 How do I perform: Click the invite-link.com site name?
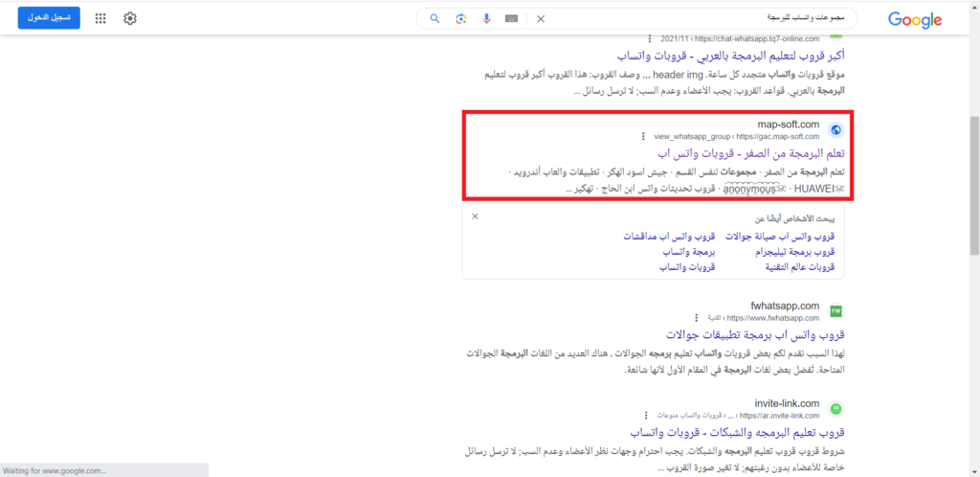click(788, 403)
